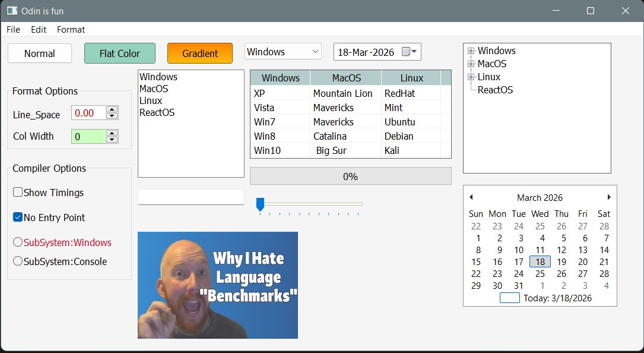Select day 10 in the calendar
The width and height of the screenshot is (644, 353).
519,250
